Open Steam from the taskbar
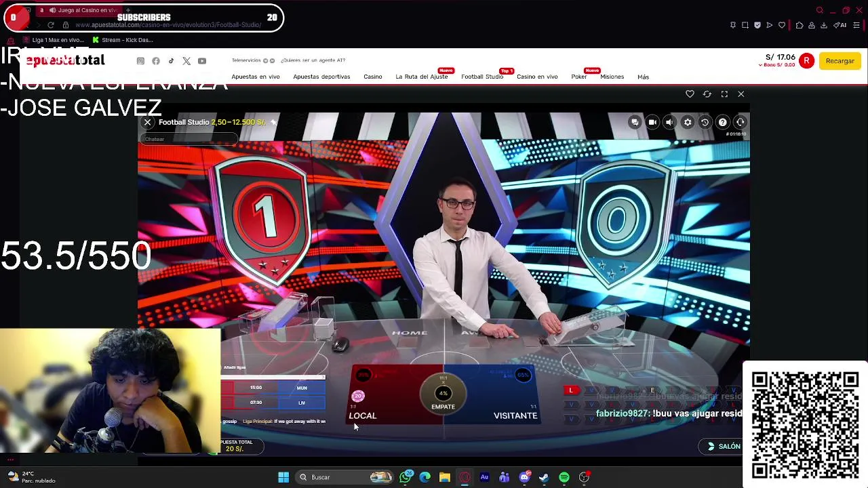Screen dimensions: 868x488 pyautogui.click(x=544, y=477)
